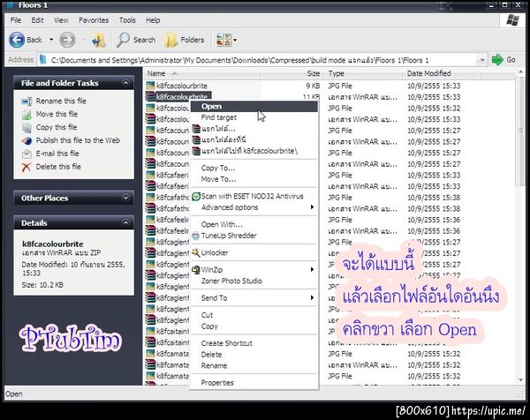Open Properties from the context menu
The width and height of the screenshot is (530, 420).
[x=254, y=383]
